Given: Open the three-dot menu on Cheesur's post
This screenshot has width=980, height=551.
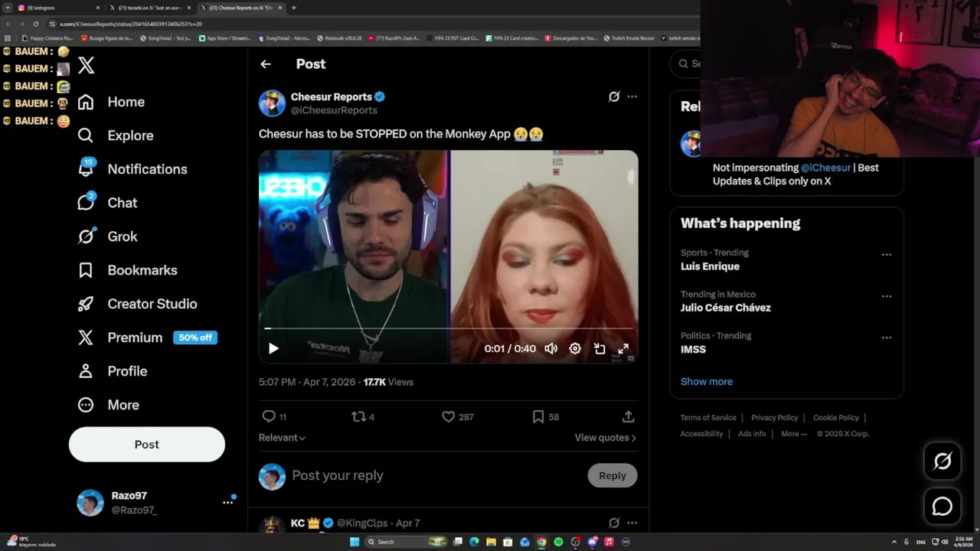Looking at the screenshot, I should tap(632, 97).
